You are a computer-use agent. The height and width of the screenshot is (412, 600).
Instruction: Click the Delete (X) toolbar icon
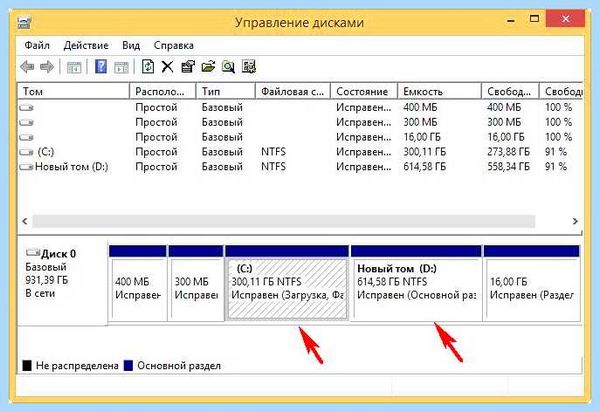pos(167,67)
